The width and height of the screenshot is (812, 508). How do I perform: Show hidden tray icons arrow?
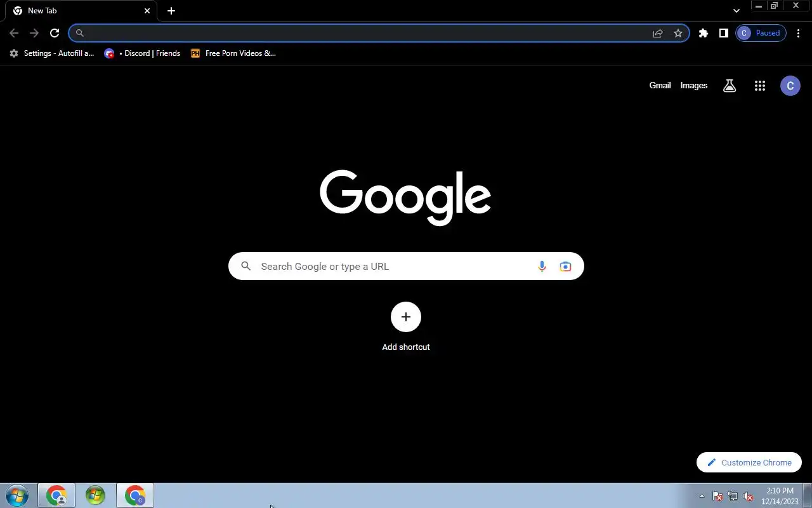point(702,496)
